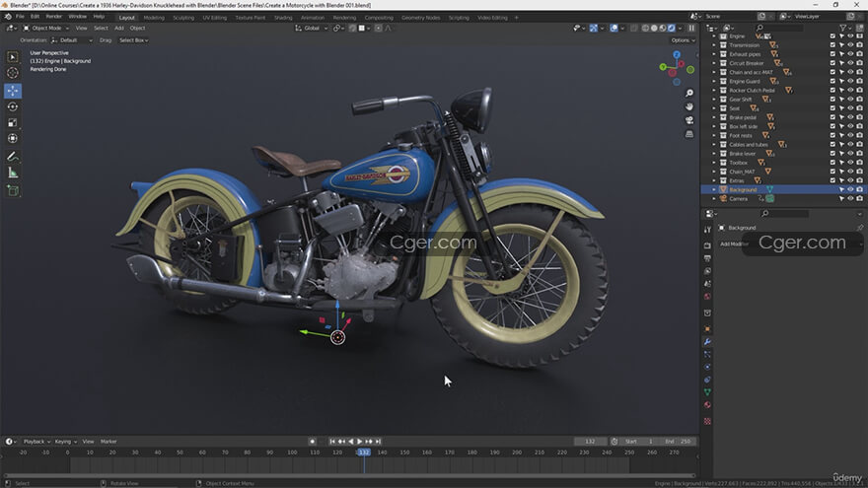
Task: Pick the Rotate tool
Action: click(x=12, y=106)
